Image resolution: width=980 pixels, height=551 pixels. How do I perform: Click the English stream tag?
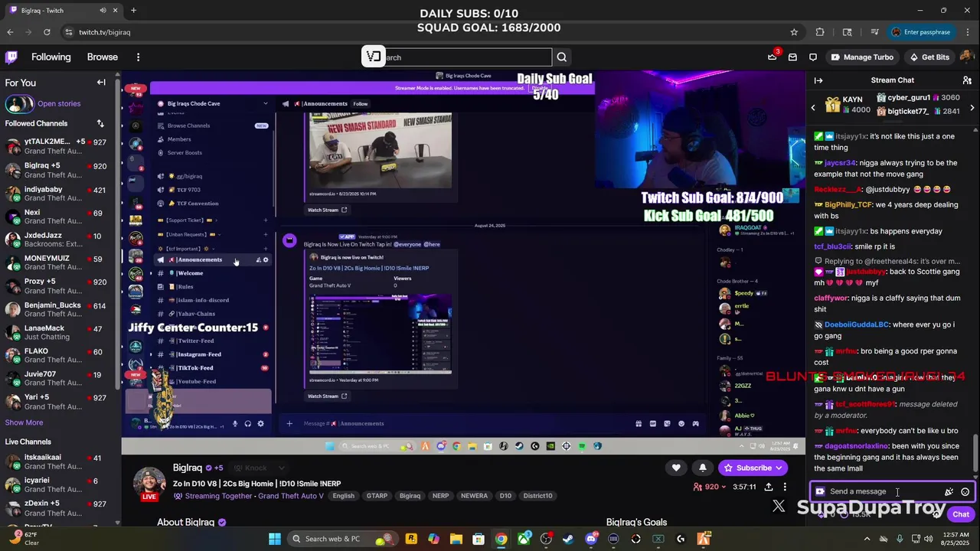tap(344, 496)
